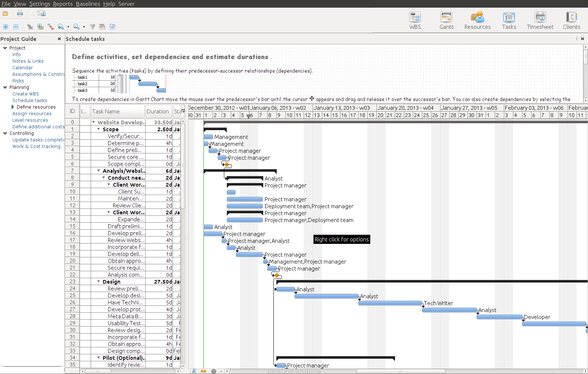
Task: Collapse the Analysis/Websi.. task group
Action: coord(99,171)
